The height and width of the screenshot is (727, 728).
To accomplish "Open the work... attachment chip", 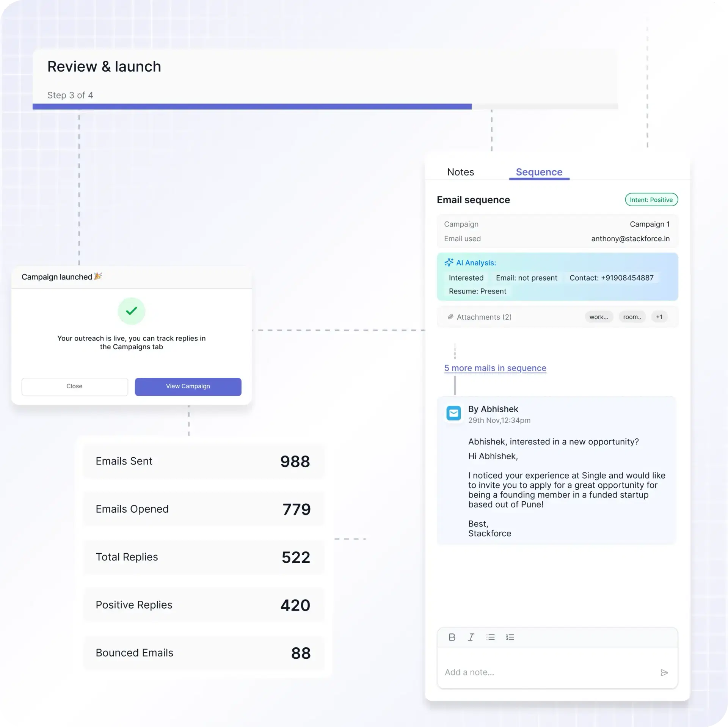I will [x=599, y=317].
